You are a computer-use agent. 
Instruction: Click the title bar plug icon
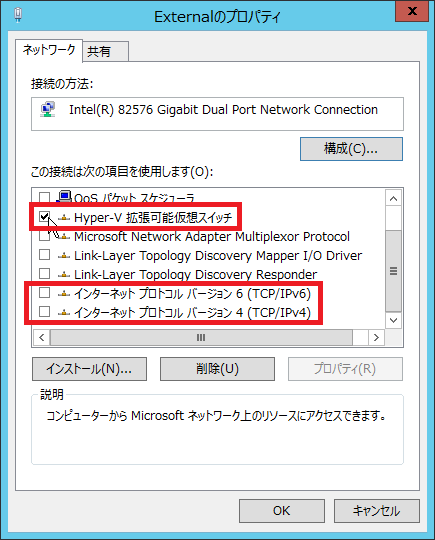(x=18, y=15)
